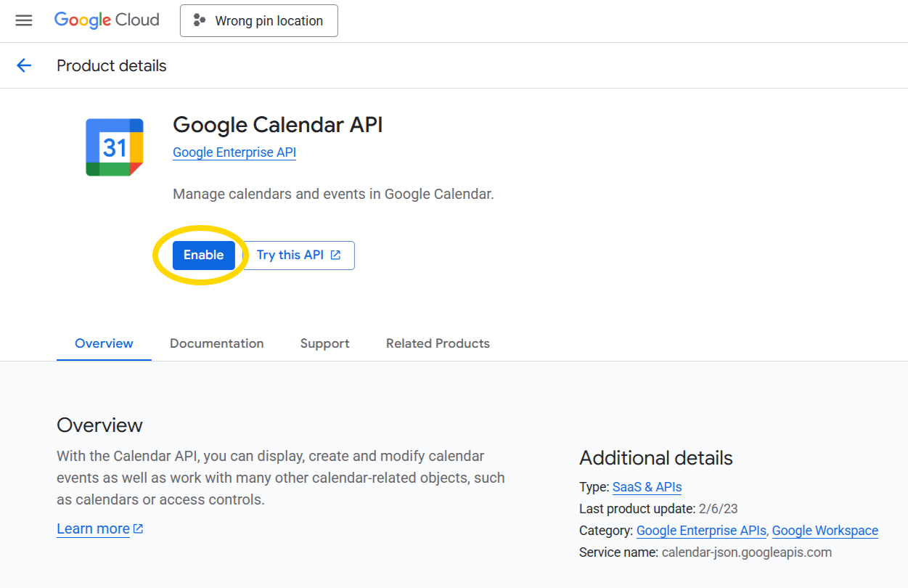This screenshot has height=588, width=908.
Task: Open the SaaS & APIs type link
Action: (x=646, y=486)
